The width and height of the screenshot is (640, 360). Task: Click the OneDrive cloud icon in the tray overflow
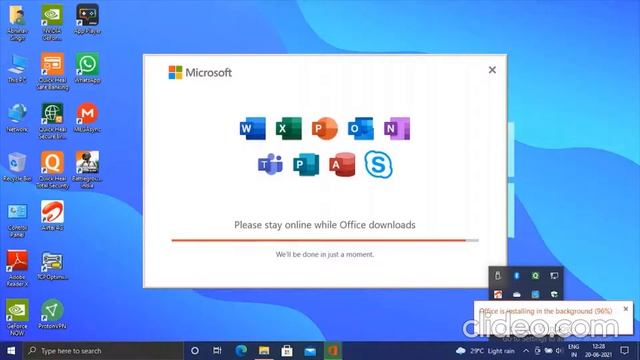pyautogui.click(x=516, y=294)
